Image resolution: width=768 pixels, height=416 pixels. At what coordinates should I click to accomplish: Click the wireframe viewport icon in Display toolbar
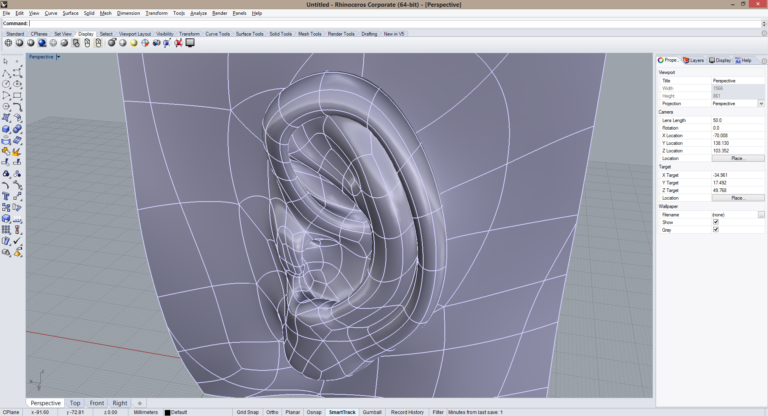8,43
